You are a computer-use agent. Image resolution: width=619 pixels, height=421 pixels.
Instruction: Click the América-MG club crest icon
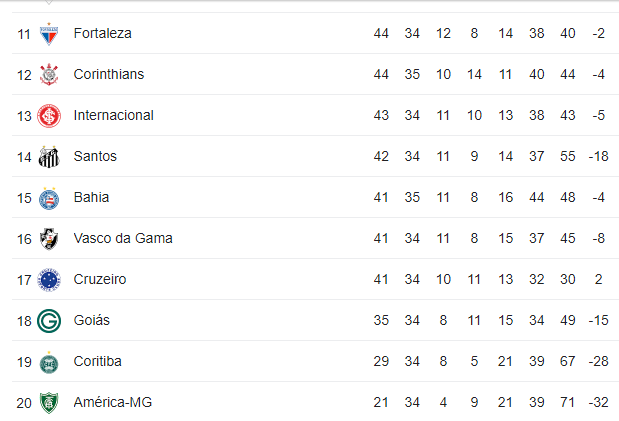click(x=48, y=403)
